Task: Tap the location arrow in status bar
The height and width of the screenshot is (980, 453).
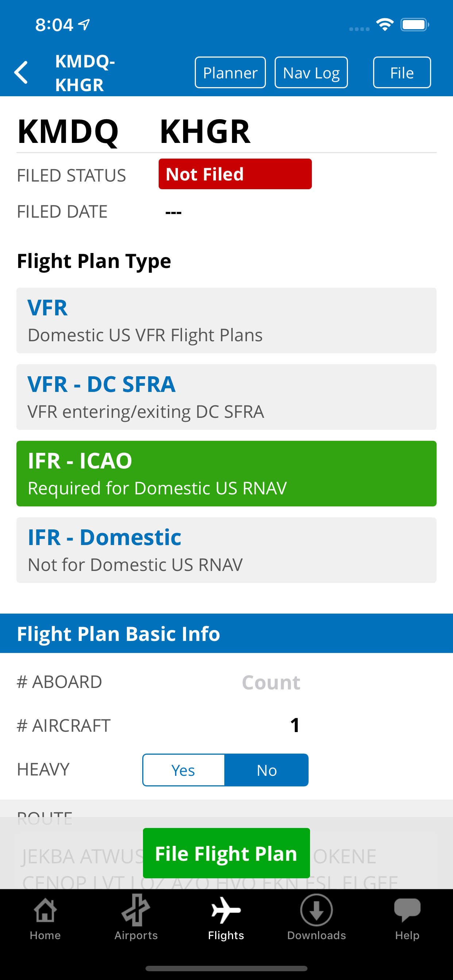Action: tap(84, 25)
